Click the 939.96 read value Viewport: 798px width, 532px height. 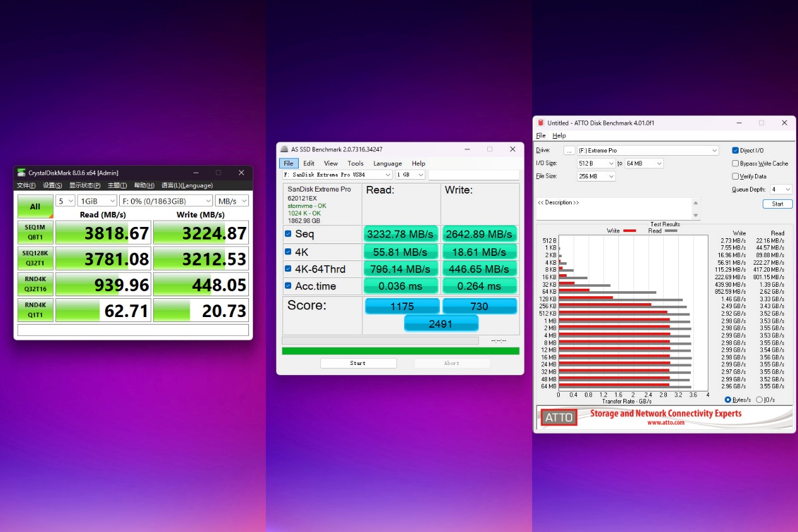click(x=103, y=284)
